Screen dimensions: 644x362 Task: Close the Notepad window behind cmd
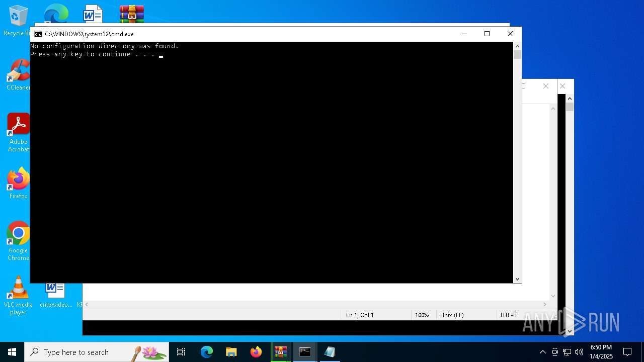(546, 86)
